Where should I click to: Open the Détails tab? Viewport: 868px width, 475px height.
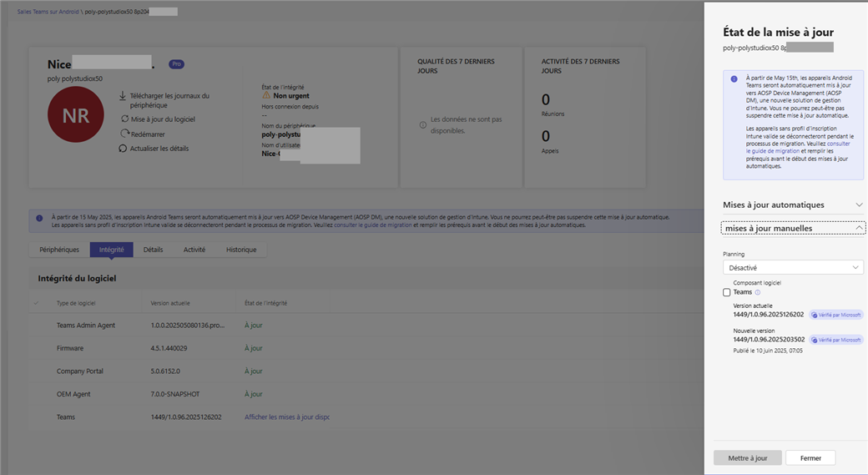154,250
